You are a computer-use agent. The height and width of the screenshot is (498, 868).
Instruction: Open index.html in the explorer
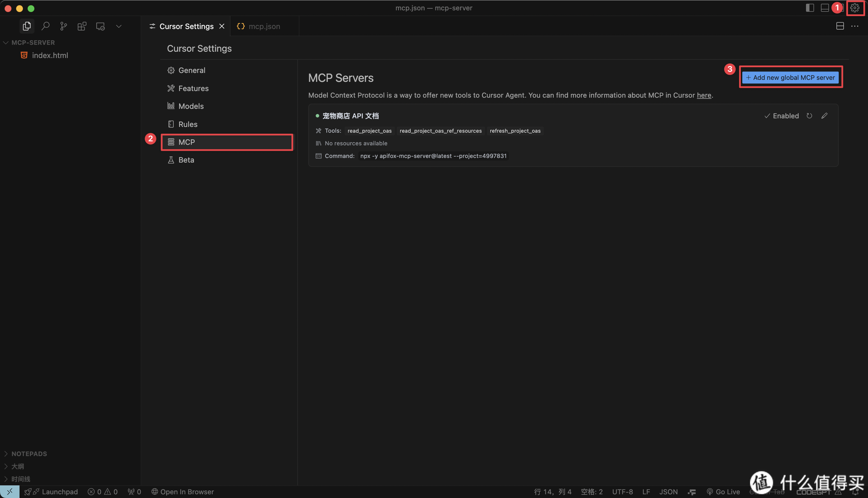tap(50, 55)
